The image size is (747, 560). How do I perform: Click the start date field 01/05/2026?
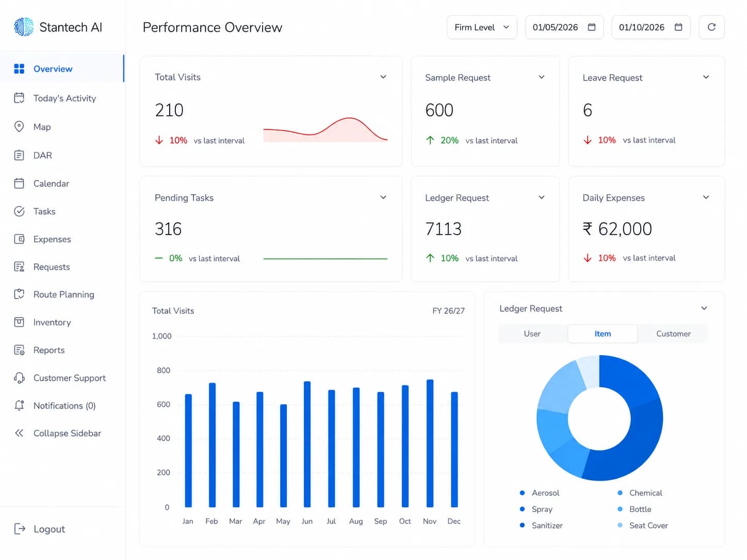tap(564, 27)
